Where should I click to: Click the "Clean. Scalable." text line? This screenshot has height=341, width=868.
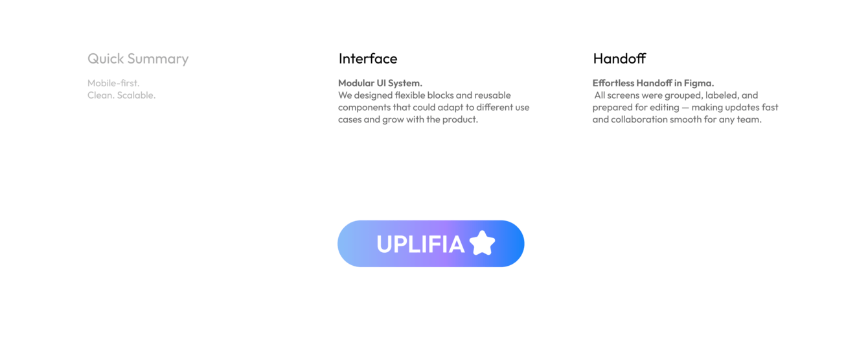[x=121, y=95]
